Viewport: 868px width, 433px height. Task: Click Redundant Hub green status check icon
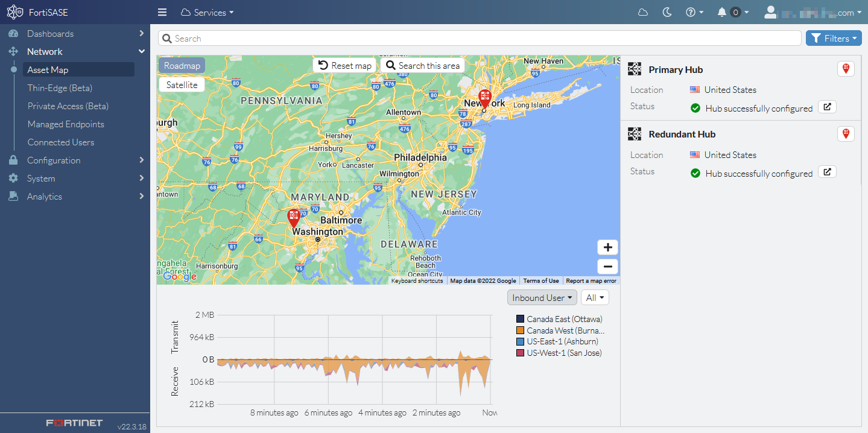pyautogui.click(x=695, y=173)
